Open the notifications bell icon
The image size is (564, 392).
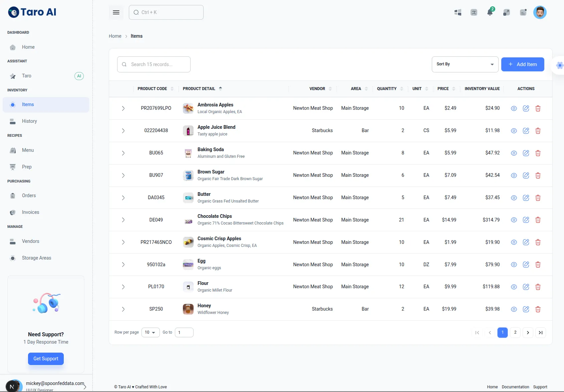490,13
